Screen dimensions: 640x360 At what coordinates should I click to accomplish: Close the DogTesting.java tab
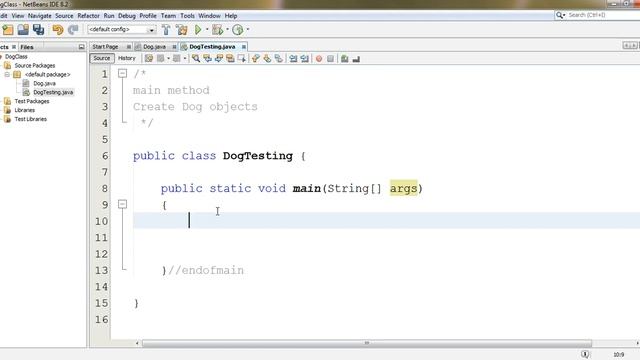coord(244,47)
